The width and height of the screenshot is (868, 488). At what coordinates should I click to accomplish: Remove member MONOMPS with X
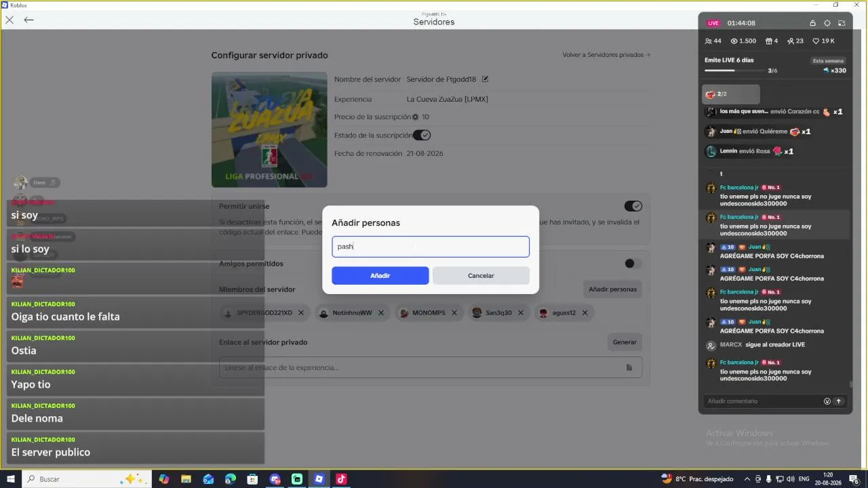click(454, 312)
